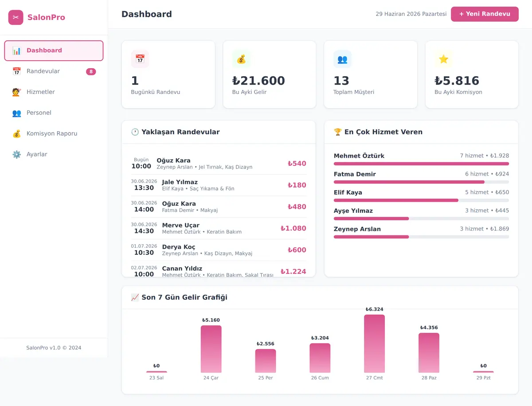This screenshot has height=406, width=532.
Task: Click the Personel people icon in sidebar
Action: click(16, 113)
